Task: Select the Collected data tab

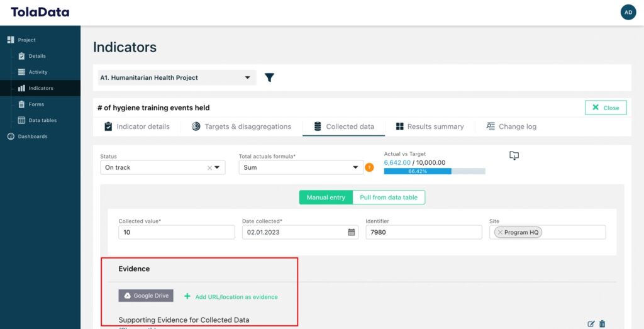Action: coord(344,126)
